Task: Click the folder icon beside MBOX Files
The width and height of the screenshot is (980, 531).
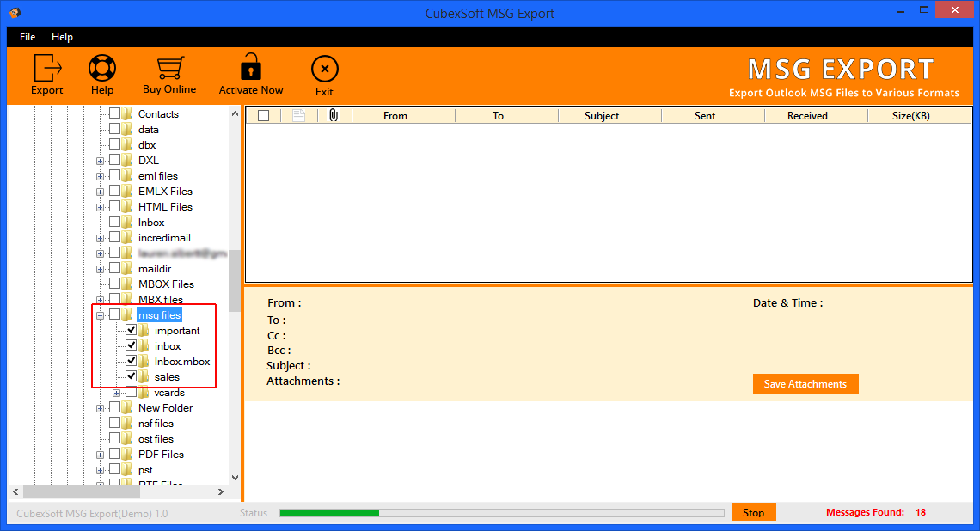Action: coord(127,284)
